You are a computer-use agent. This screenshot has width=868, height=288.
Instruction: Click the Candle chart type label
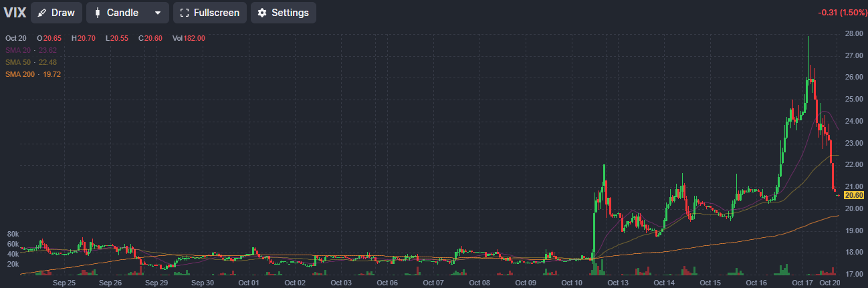[x=122, y=13]
